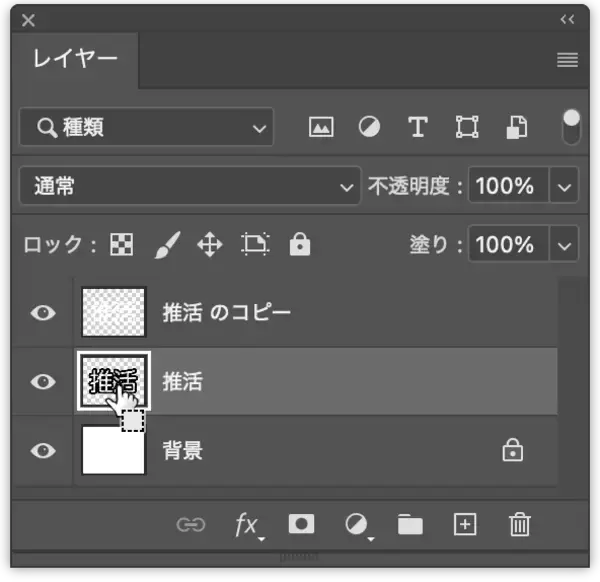
Task: Add a layer mask
Action: (x=301, y=524)
